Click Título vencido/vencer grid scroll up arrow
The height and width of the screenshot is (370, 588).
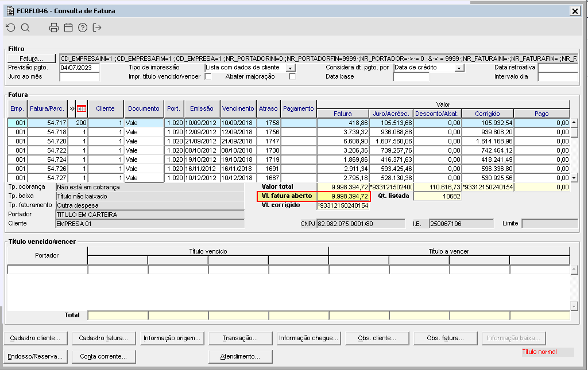(574, 270)
